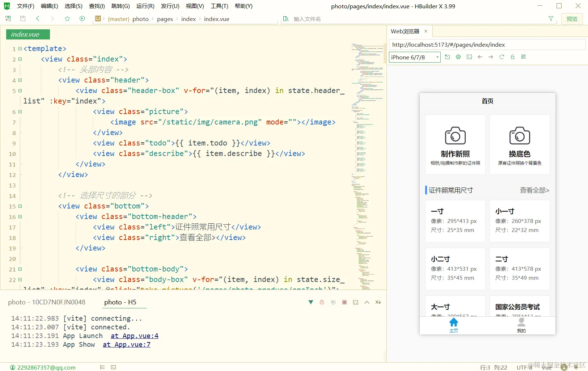Image resolution: width=588 pixels, height=371 pixels.
Task: Click 查看全部> in the phone preview
Action: pyautogui.click(x=534, y=190)
